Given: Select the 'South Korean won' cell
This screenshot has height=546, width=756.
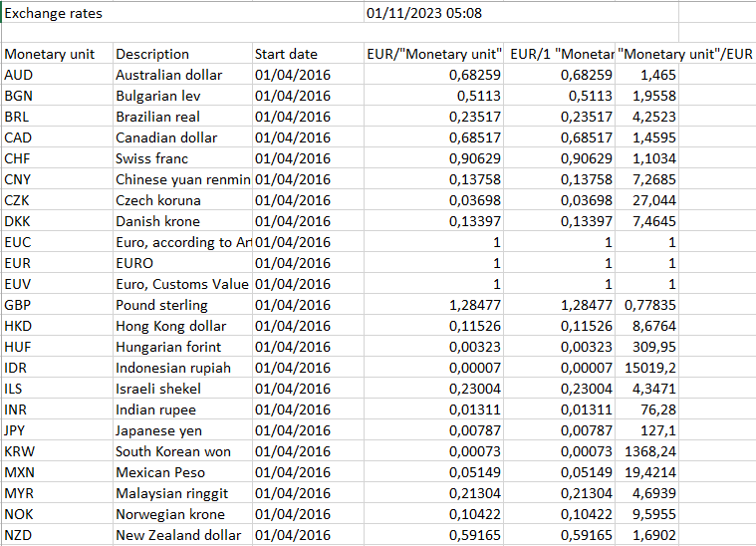Looking at the screenshot, I should tap(173, 451).
